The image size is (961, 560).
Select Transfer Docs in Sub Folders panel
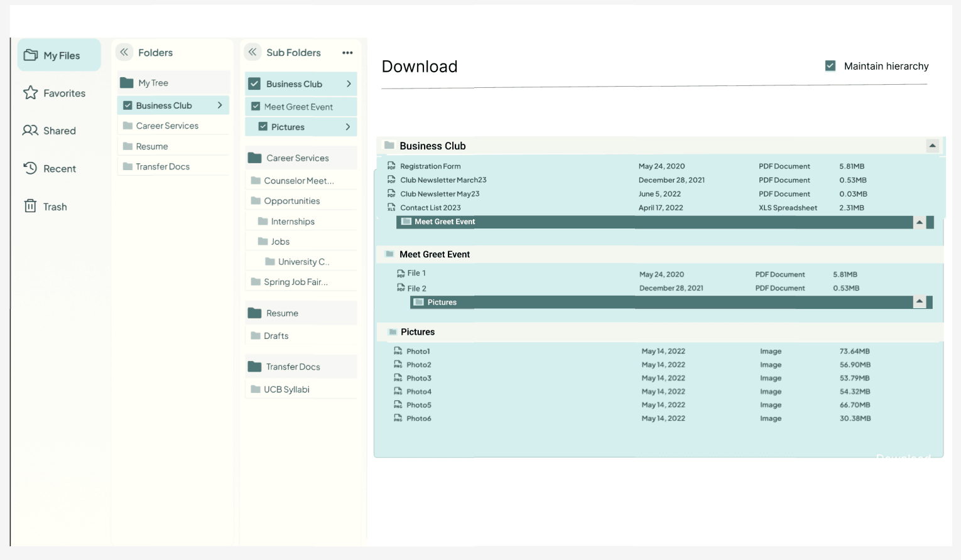(301, 367)
